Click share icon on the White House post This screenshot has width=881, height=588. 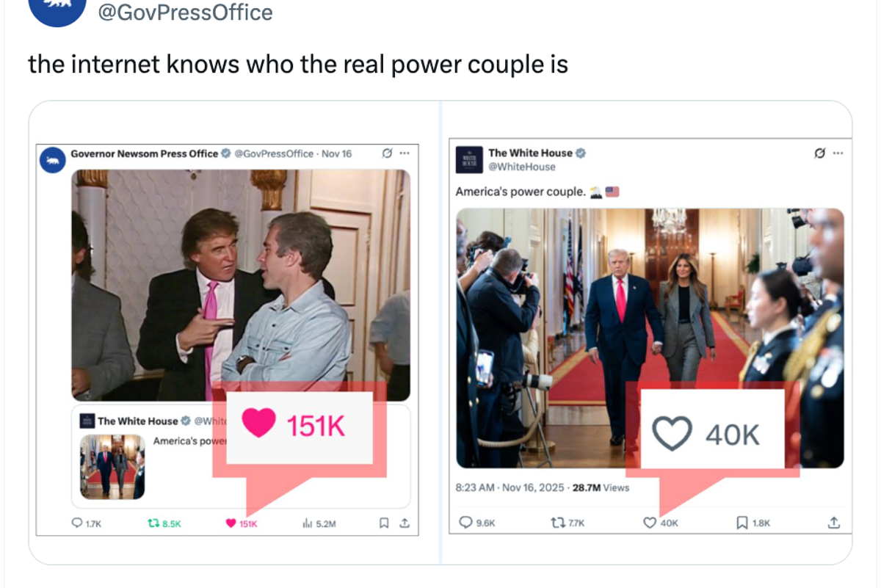[x=833, y=523]
